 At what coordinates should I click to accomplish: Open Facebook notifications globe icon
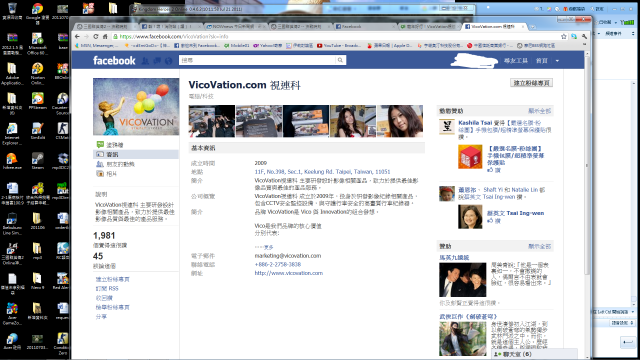[169, 61]
